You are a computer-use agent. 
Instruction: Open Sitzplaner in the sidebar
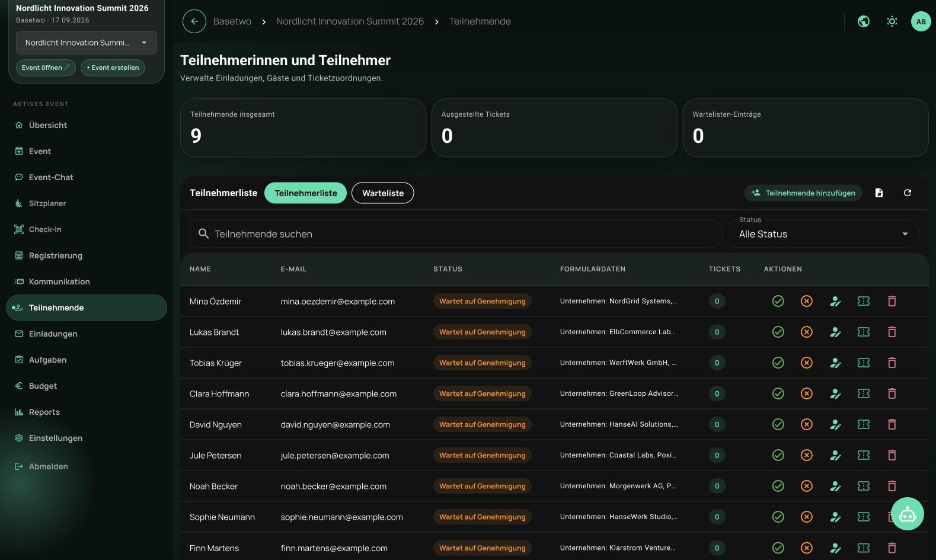point(87,203)
